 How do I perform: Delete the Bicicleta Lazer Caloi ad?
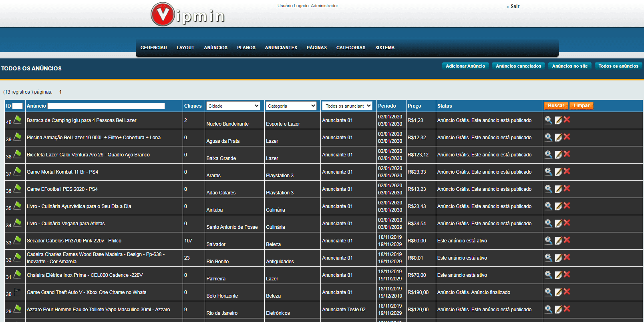click(x=567, y=154)
